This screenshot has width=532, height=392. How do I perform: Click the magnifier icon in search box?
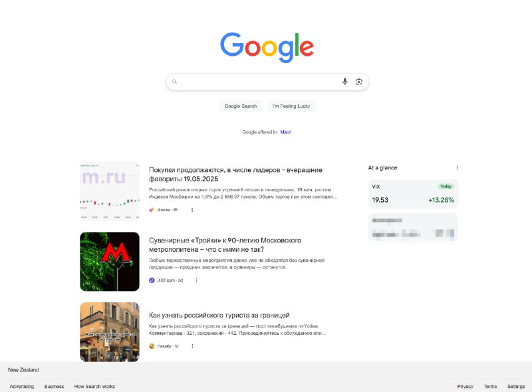(x=174, y=81)
